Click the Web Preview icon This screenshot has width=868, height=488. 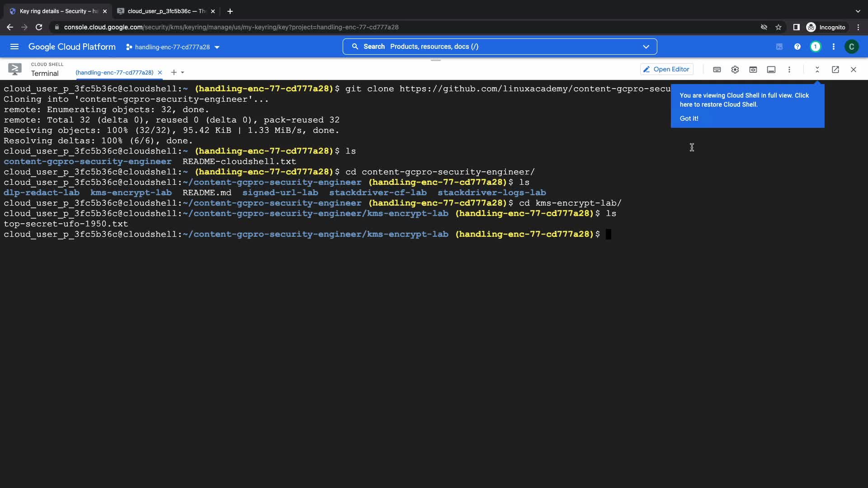753,70
